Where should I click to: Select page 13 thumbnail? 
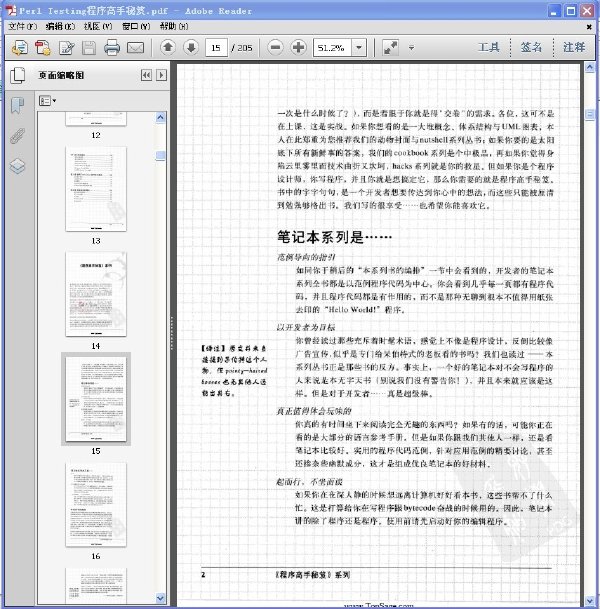[x=96, y=189]
